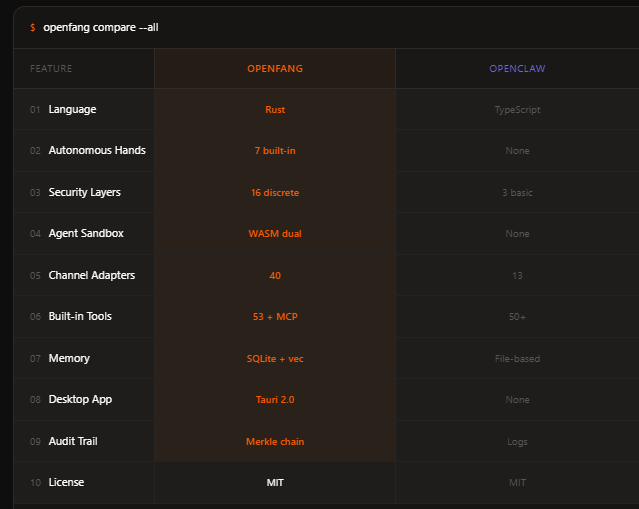Select the 'SQLite + vec' cell
The image size is (639, 509).
(x=275, y=359)
